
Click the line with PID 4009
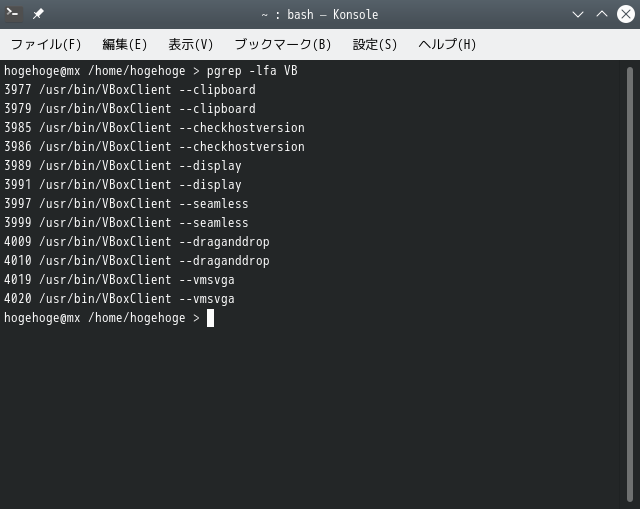click(x=137, y=242)
